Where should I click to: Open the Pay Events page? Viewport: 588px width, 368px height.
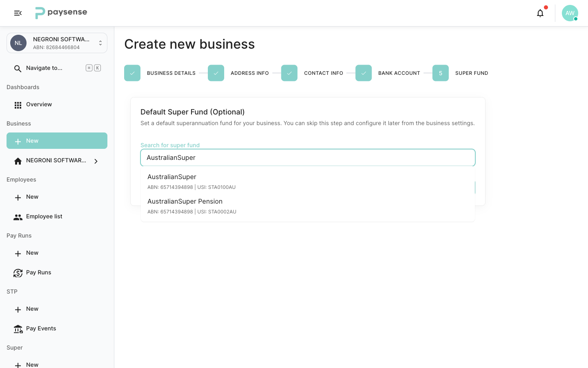click(57, 329)
